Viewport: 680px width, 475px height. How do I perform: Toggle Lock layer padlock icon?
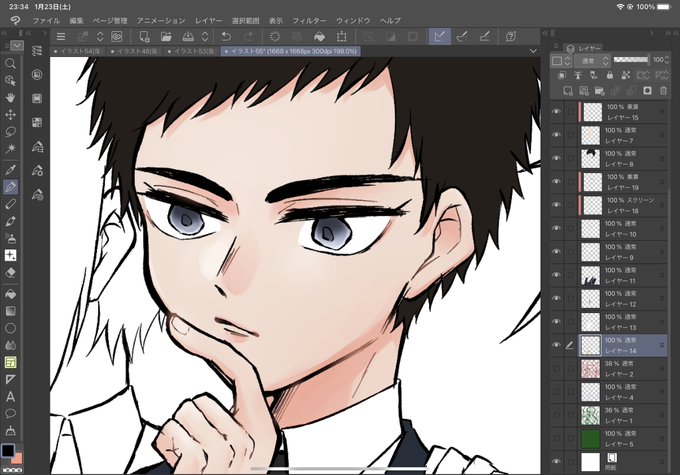[610, 75]
